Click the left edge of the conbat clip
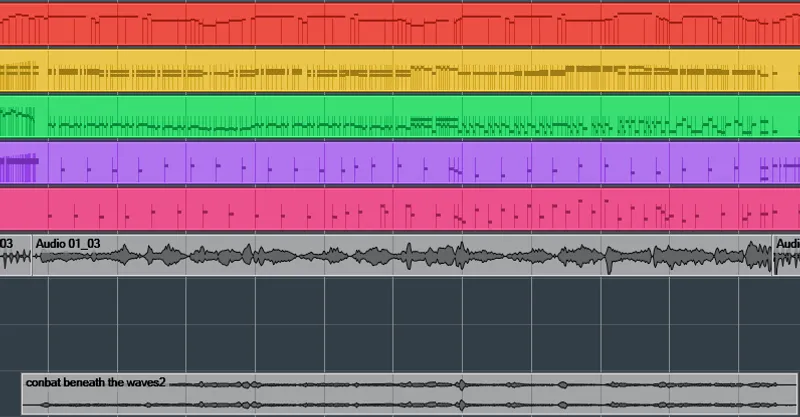The image size is (800, 417). pos(23,393)
